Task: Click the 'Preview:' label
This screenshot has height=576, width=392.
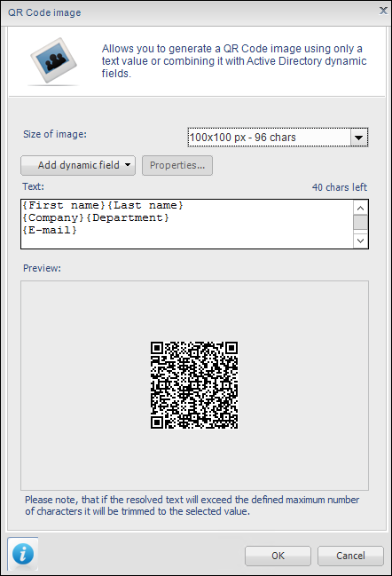Action: [42, 268]
